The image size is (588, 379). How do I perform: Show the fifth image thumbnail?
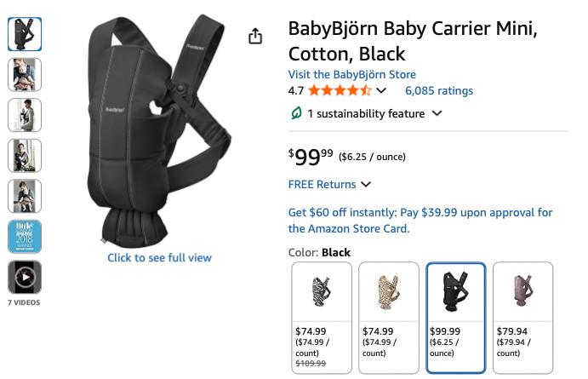click(x=24, y=195)
